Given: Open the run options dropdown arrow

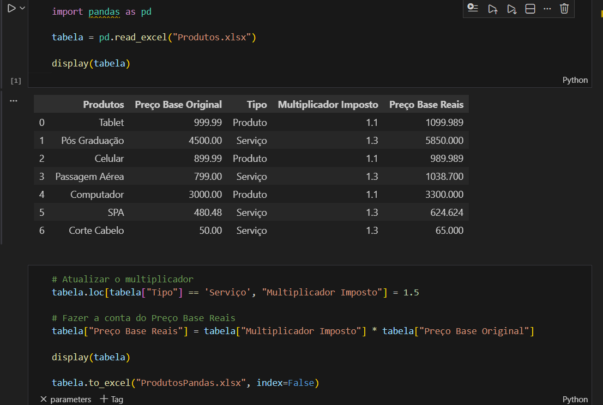Looking at the screenshot, I should (22, 8).
